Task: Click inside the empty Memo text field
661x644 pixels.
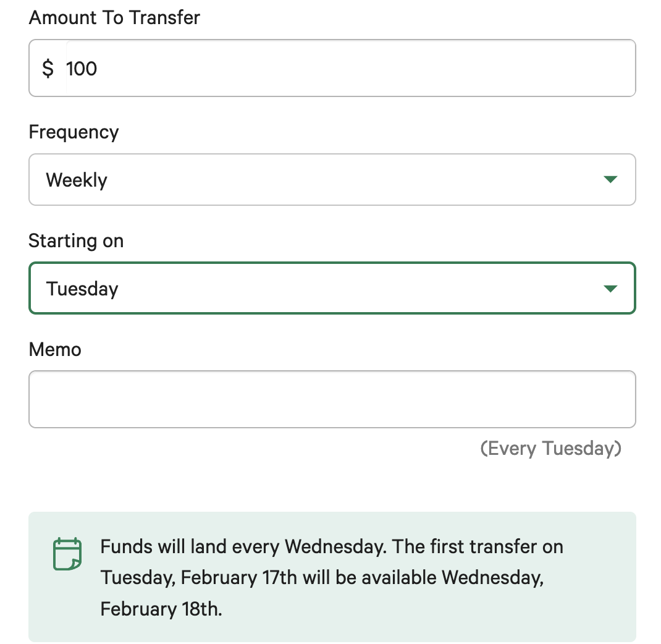Action: pyautogui.click(x=332, y=399)
